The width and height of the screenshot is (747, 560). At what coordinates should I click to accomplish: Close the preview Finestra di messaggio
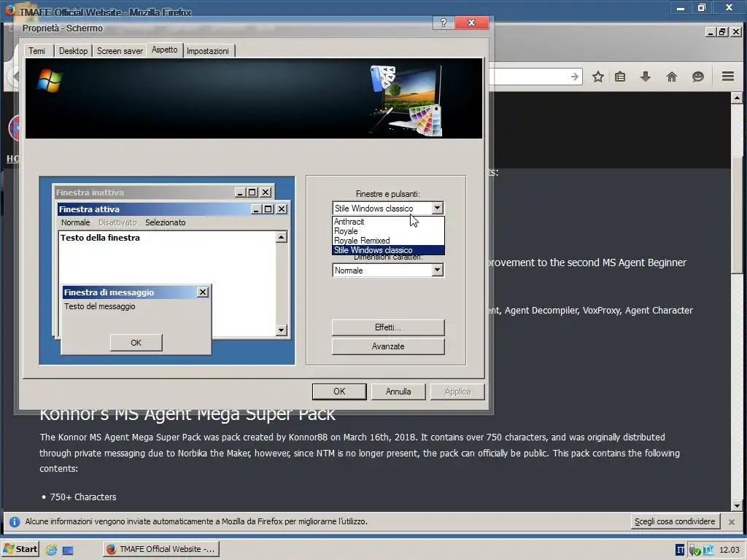(x=203, y=292)
